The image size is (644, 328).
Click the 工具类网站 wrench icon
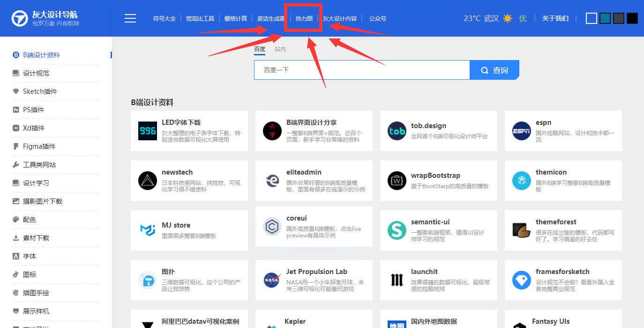click(x=16, y=165)
